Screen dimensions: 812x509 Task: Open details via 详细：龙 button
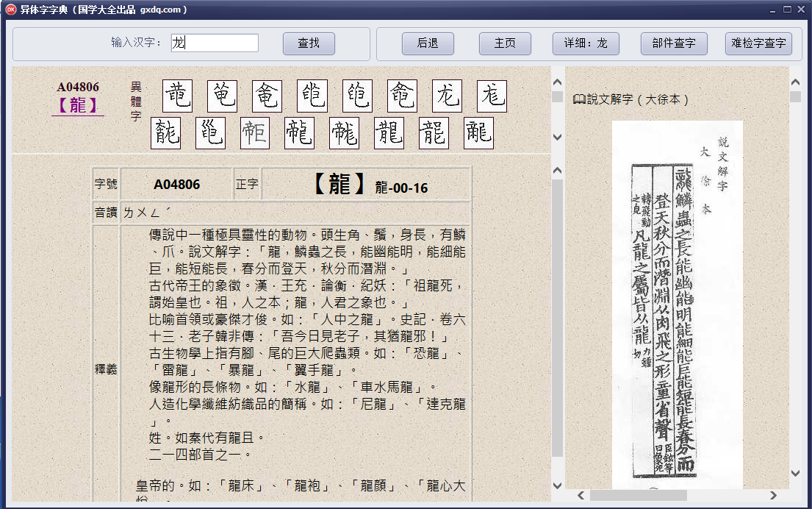click(x=586, y=43)
